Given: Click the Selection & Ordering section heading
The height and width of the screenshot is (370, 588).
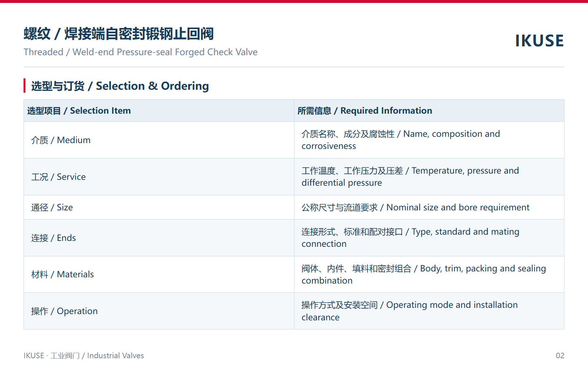Looking at the screenshot, I should click(x=120, y=86).
